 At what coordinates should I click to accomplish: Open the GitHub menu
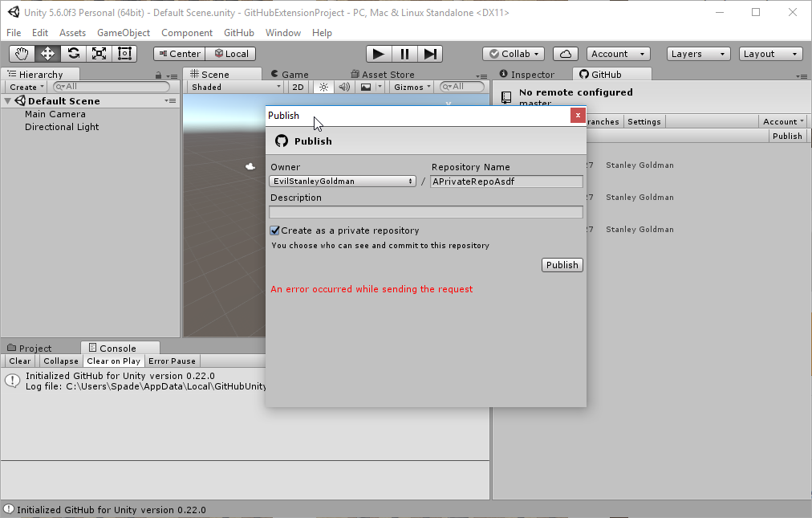pos(239,33)
